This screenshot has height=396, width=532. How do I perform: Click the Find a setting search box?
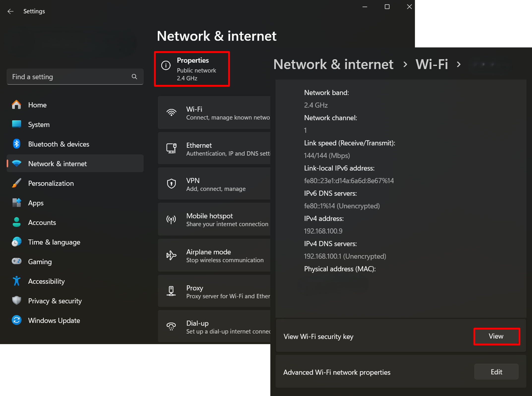(75, 77)
